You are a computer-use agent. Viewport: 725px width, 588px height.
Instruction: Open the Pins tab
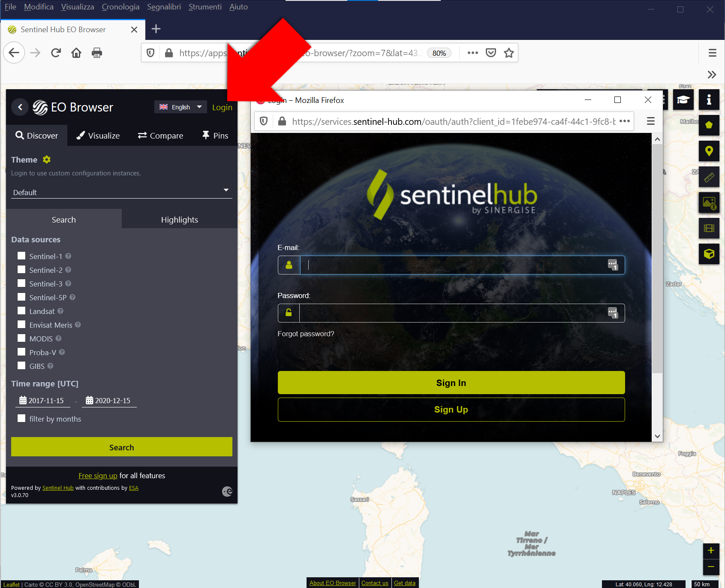coord(215,136)
